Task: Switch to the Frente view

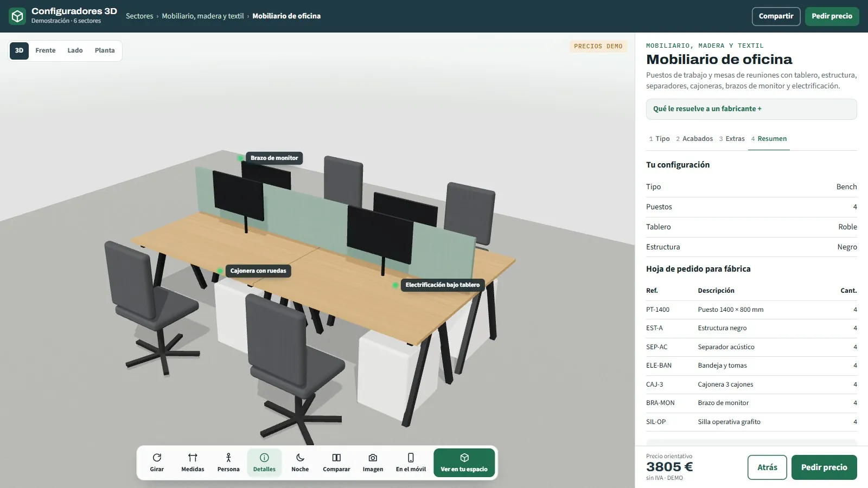Action: [x=46, y=50]
